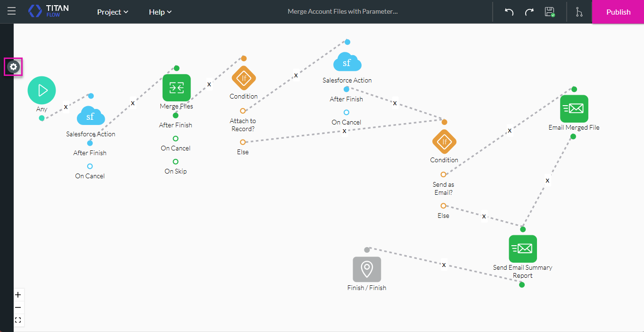644x332 pixels.
Task: Delete the link from Summary Report to Finish
Action: [x=444, y=265]
